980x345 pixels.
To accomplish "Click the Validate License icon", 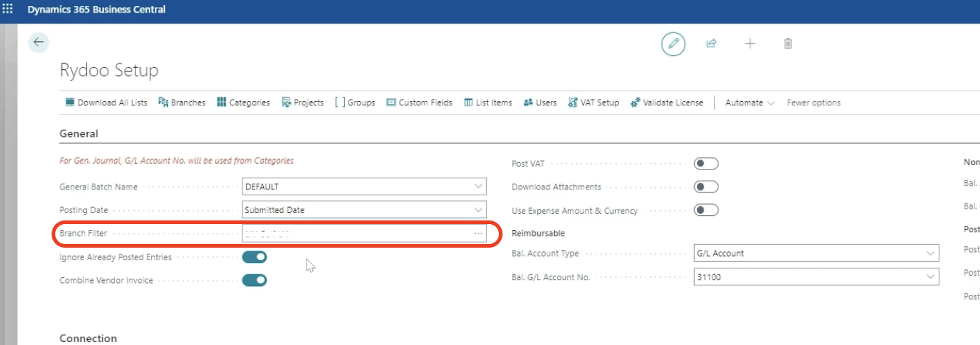I will point(635,102).
